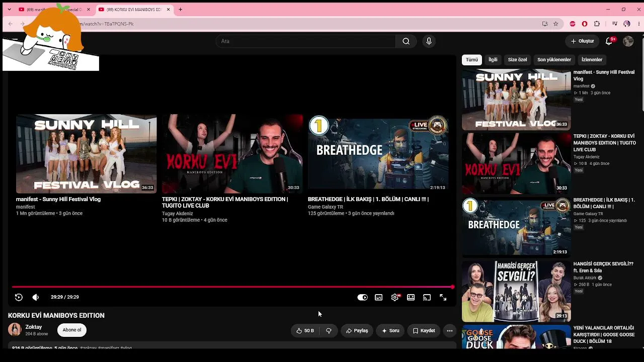Turn on subtitles in the player
Viewport: 644px width, 362px height.
click(379, 297)
